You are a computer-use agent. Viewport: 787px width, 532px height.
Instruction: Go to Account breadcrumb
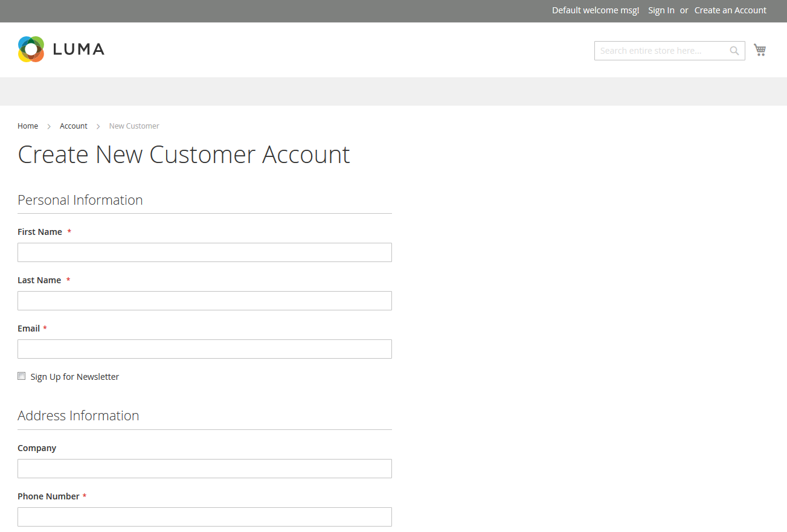[74, 126]
